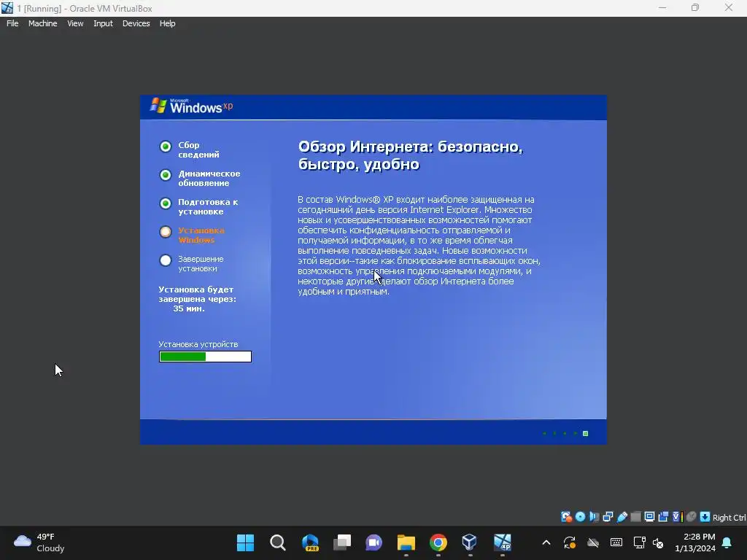
Task: Click the device installation progress bar
Action: [205, 357]
